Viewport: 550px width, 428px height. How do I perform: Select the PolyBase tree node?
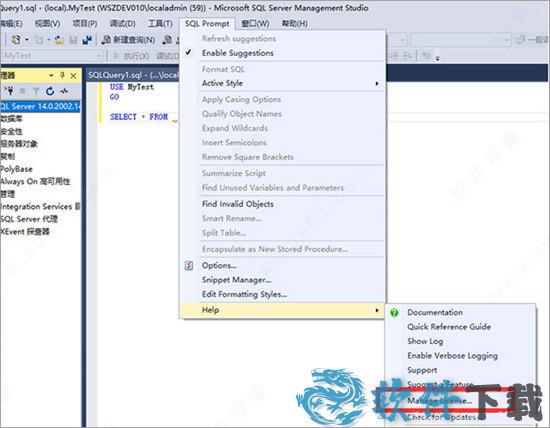[16, 169]
